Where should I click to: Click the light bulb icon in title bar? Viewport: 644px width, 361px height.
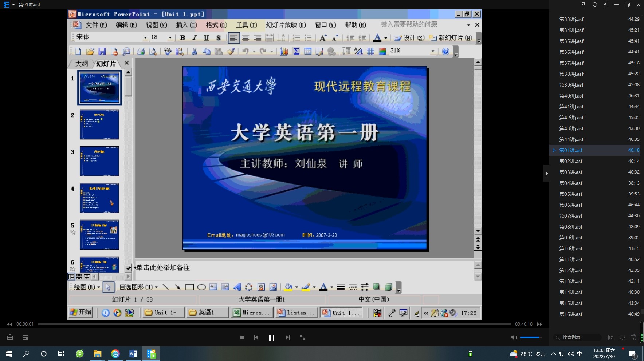tap(594, 5)
